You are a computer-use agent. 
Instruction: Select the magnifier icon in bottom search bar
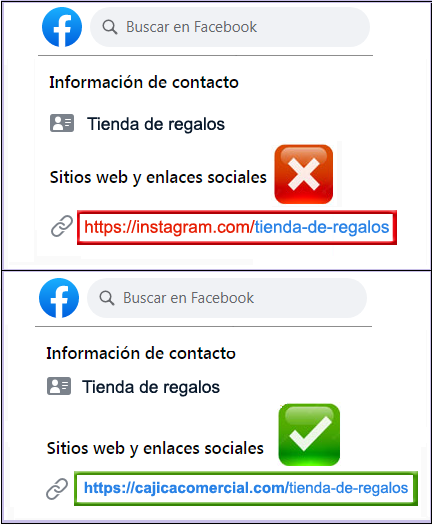[x=107, y=298]
